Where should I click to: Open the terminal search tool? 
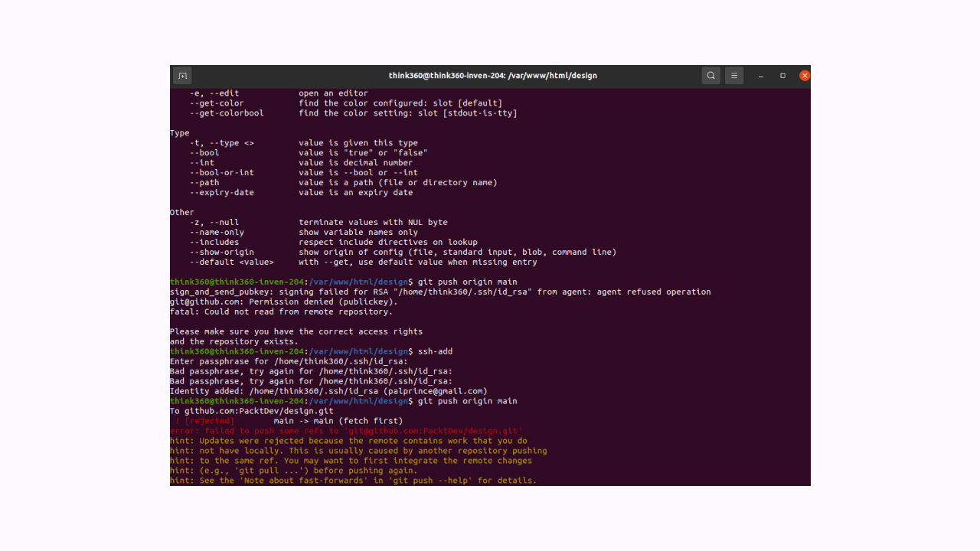pyautogui.click(x=710, y=75)
